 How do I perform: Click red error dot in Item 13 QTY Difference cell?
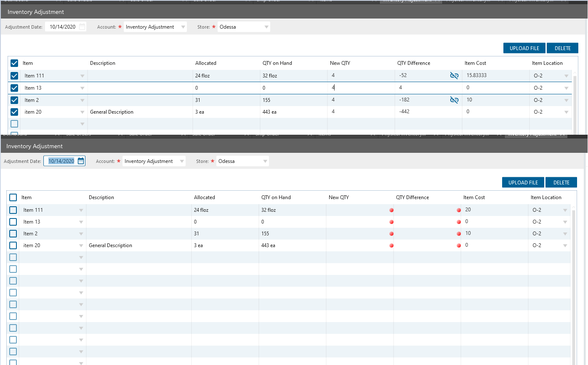pyautogui.click(x=459, y=222)
